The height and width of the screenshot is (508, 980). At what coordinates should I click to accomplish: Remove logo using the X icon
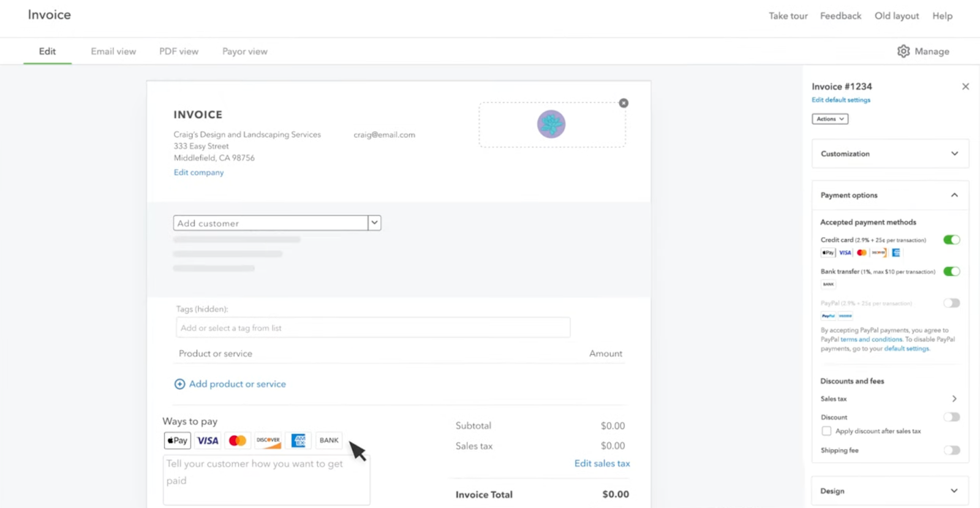tap(624, 103)
